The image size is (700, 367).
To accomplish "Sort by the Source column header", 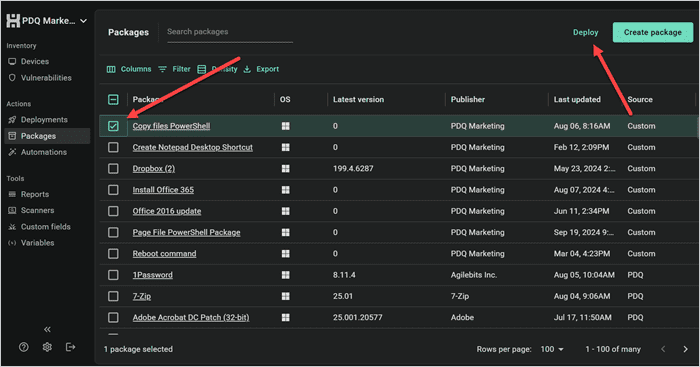I will click(x=640, y=100).
